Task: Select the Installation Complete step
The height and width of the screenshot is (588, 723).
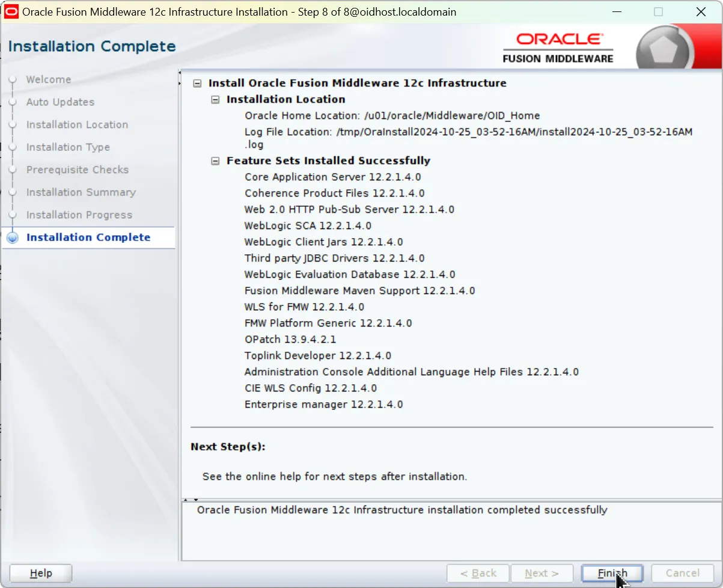Action: (x=88, y=237)
